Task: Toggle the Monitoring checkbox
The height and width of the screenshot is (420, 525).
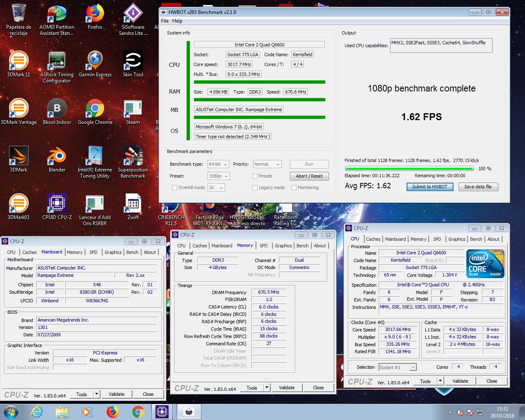Action: 294,187
